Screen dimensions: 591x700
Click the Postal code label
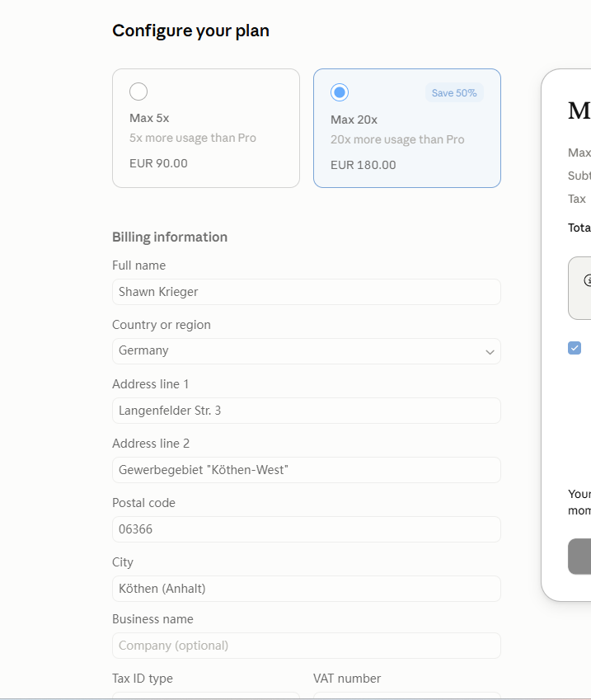[143, 503]
